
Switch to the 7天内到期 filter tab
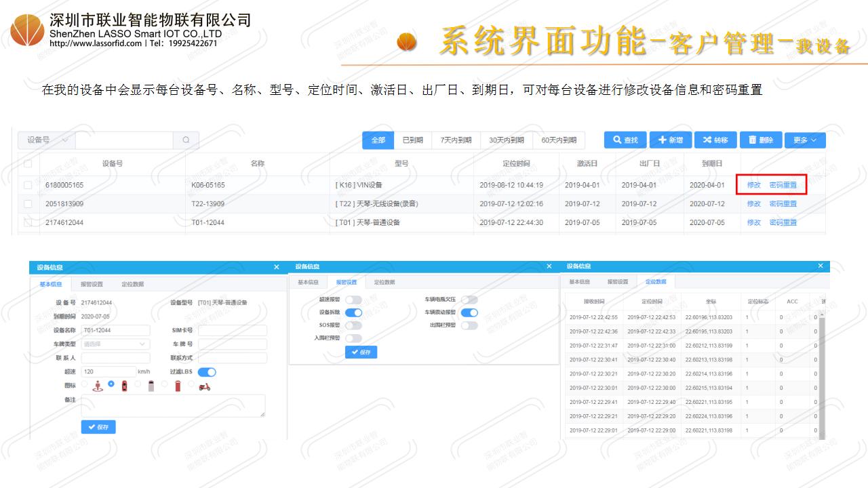456,140
